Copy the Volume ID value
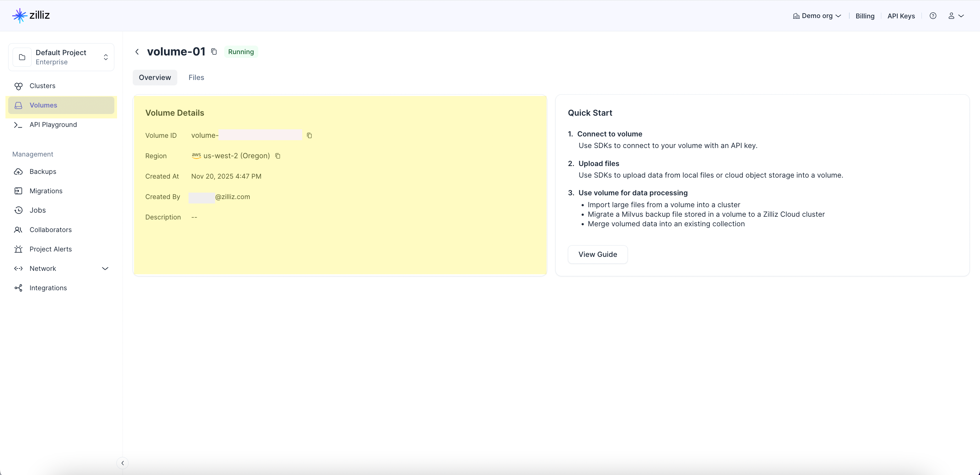 click(309, 135)
